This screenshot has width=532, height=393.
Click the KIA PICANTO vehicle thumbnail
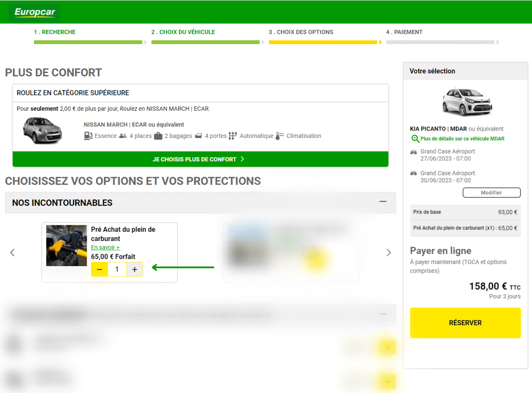[465, 101]
